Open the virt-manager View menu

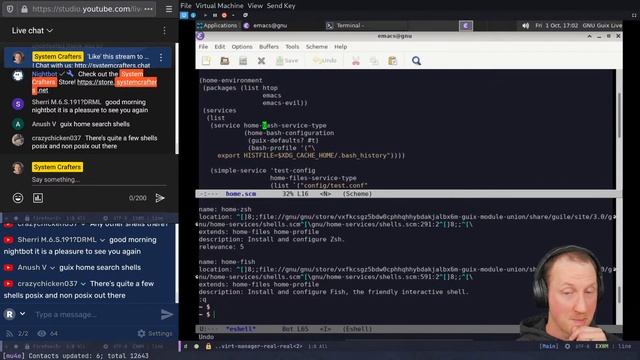[x=255, y=6]
